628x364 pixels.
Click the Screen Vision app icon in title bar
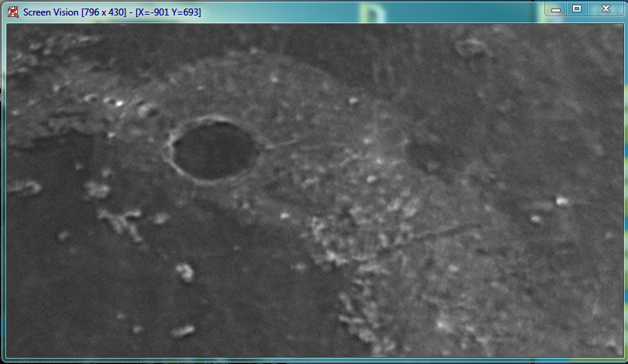(13, 12)
